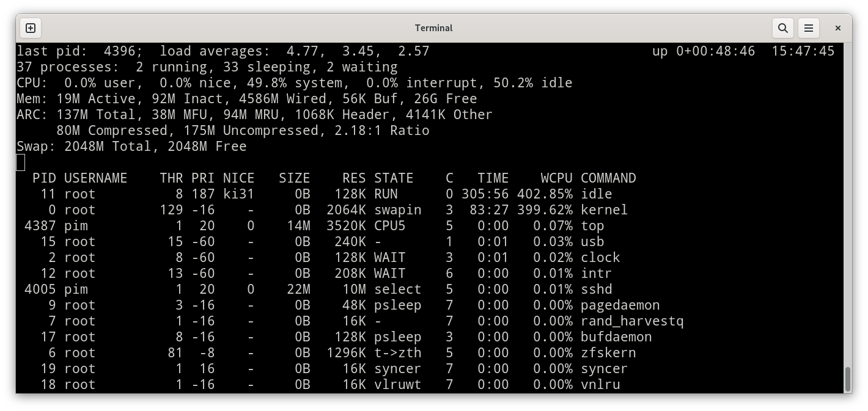This screenshot has width=868, height=411.
Task: Select the kernel process command name
Action: 604,210
